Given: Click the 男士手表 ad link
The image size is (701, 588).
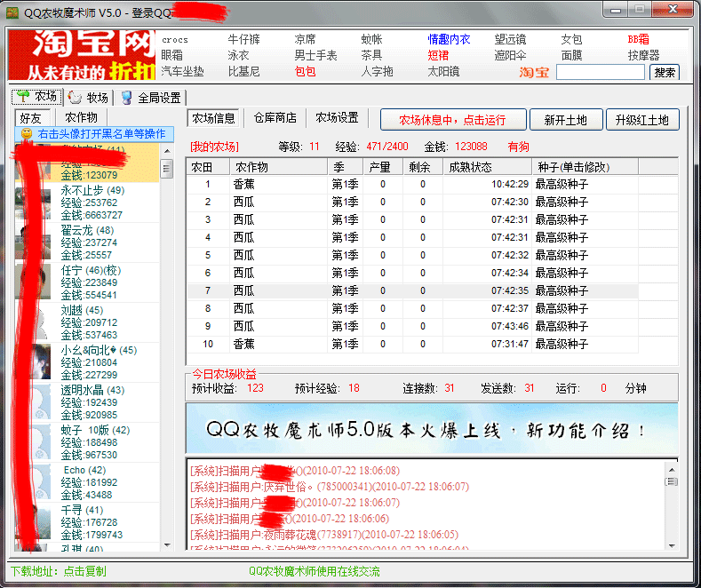Looking at the screenshot, I should pos(315,55).
